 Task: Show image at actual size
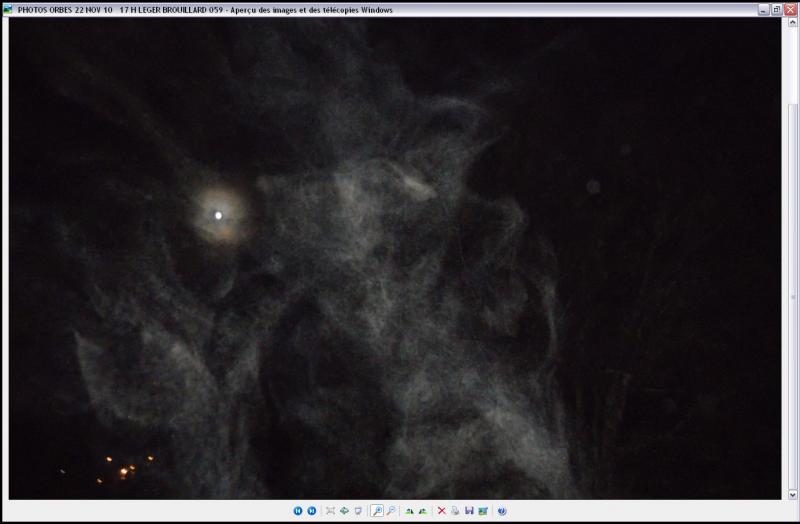pos(344,511)
